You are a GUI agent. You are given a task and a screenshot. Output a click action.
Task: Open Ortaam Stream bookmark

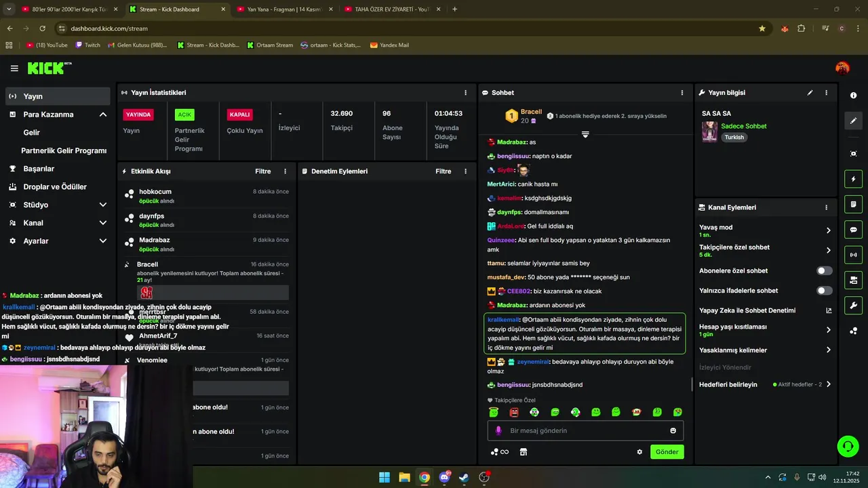[270, 45]
